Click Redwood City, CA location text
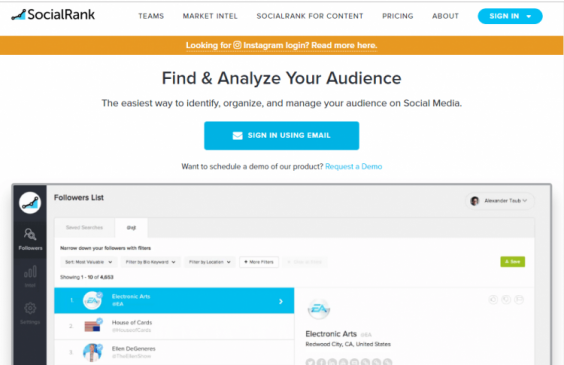This screenshot has height=365, width=564. (348, 344)
